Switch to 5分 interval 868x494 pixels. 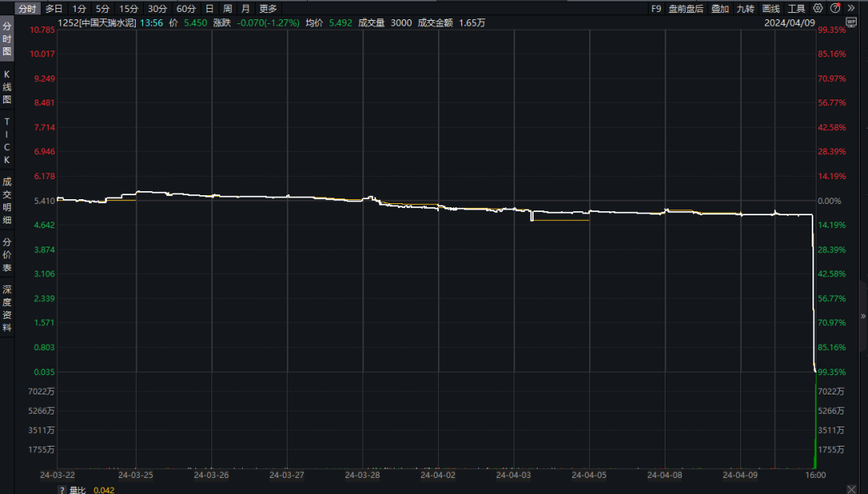click(103, 8)
